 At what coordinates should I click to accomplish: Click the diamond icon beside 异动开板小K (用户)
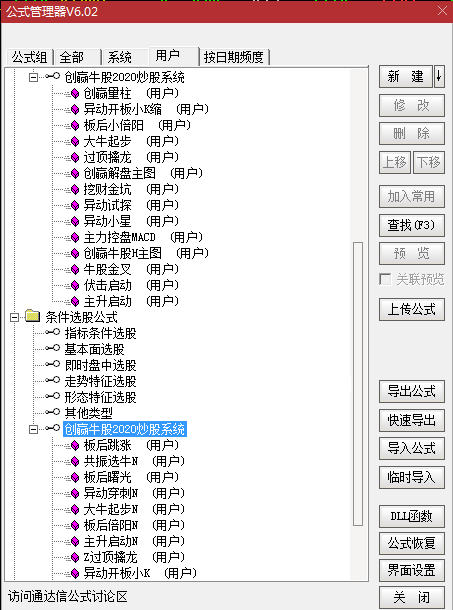[75, 573]
